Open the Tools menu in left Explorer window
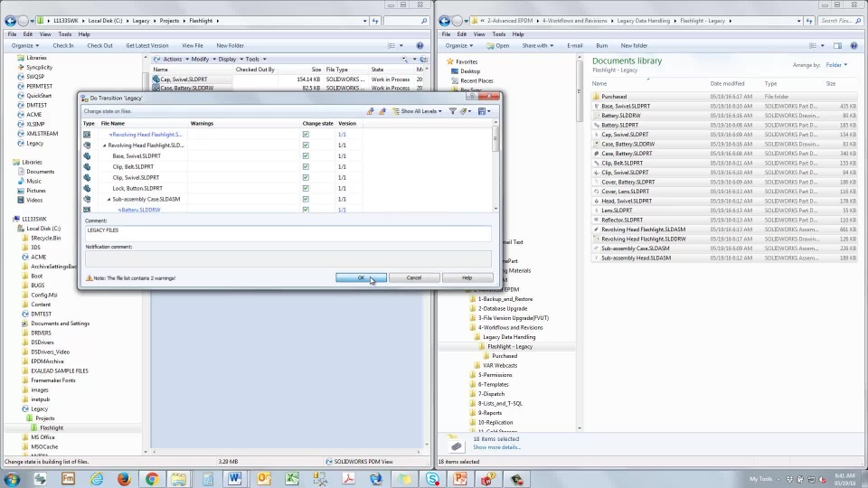 pyautogui.click(x=65, y=34)
